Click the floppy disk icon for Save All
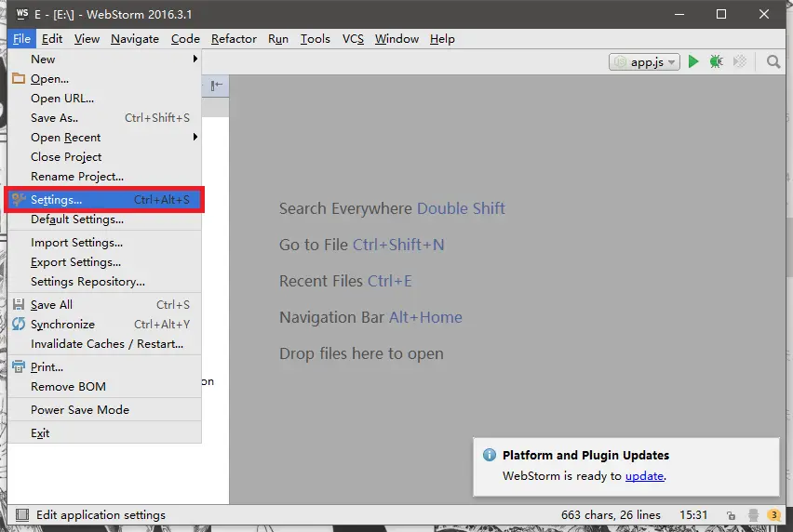This screenshot has height=532, width=793. point(19,304)
